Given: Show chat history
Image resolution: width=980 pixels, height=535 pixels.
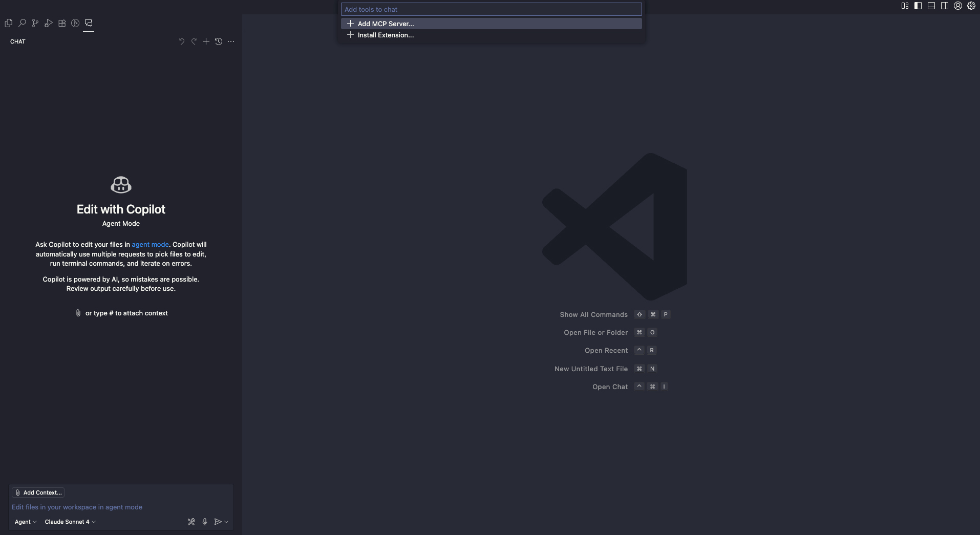Looking at the screenshot, I should tap(219, 41).
